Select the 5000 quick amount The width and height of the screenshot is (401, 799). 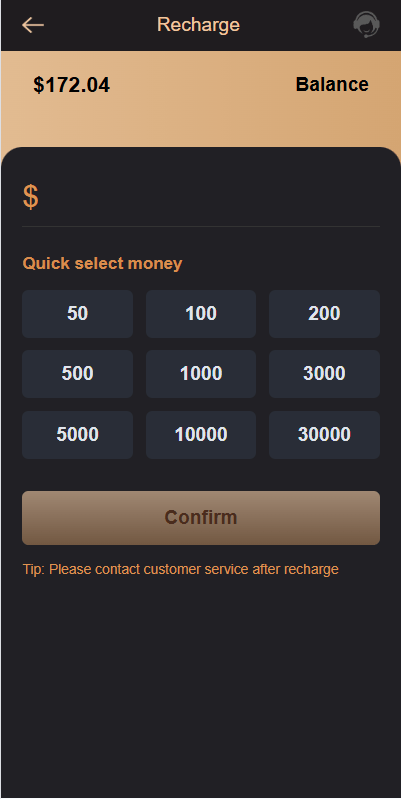[77, 435]
